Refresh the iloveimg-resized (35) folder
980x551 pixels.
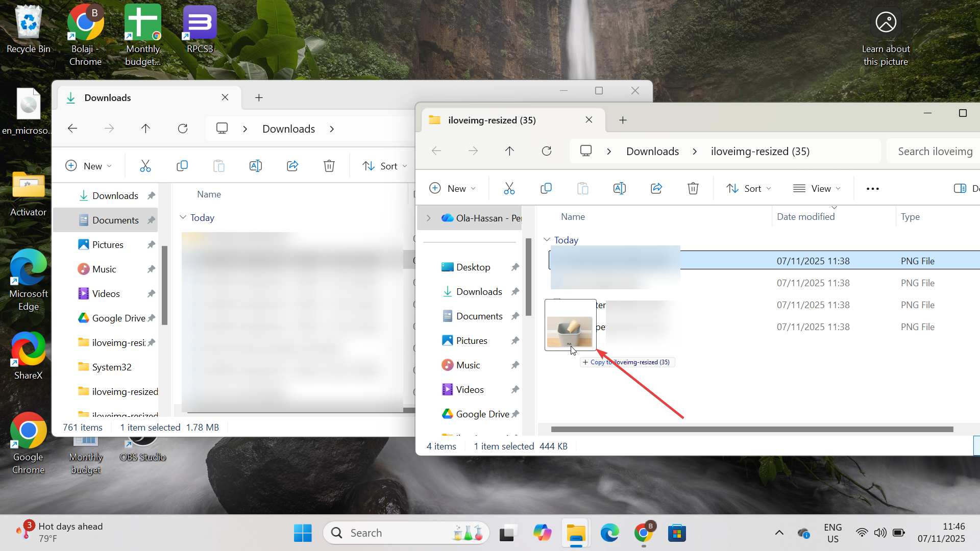tap(546, 151)
